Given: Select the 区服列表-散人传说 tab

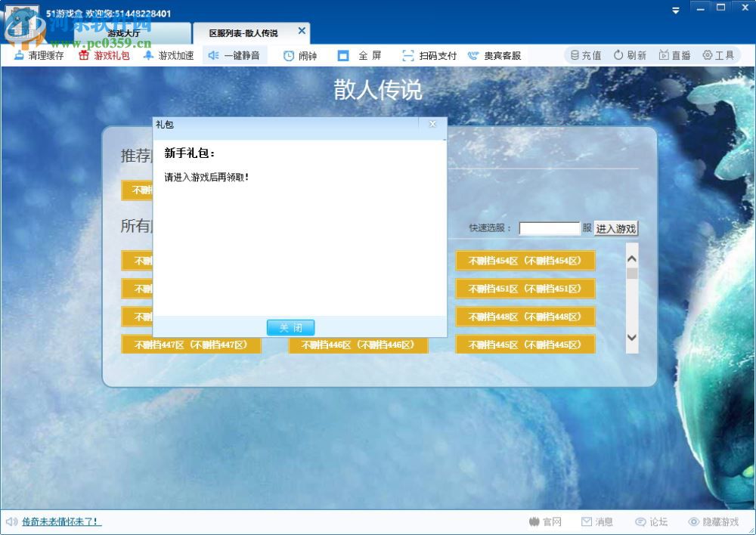Looking at the screenshot, I should 242,32.
